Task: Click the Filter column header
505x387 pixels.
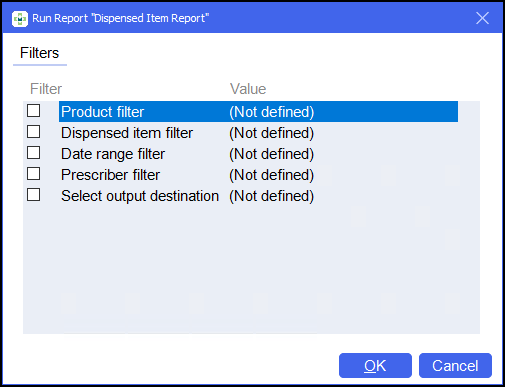Action: coord(46,89)
